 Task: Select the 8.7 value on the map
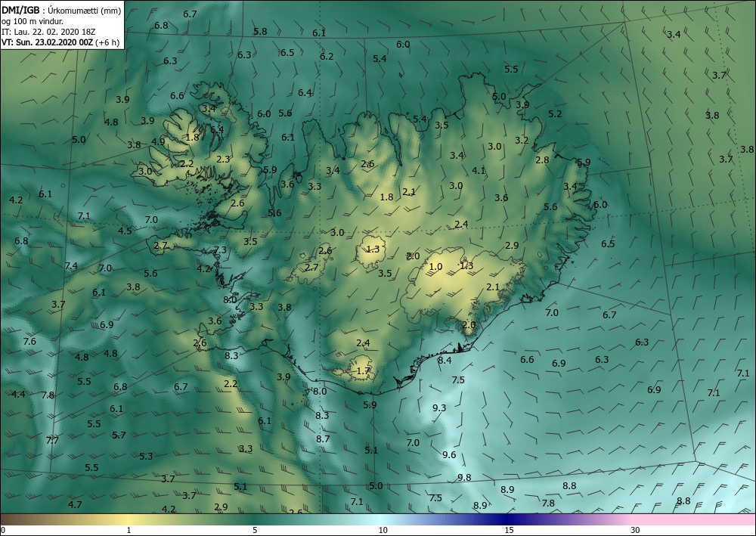pyautogui.click(x=323, y=438)
